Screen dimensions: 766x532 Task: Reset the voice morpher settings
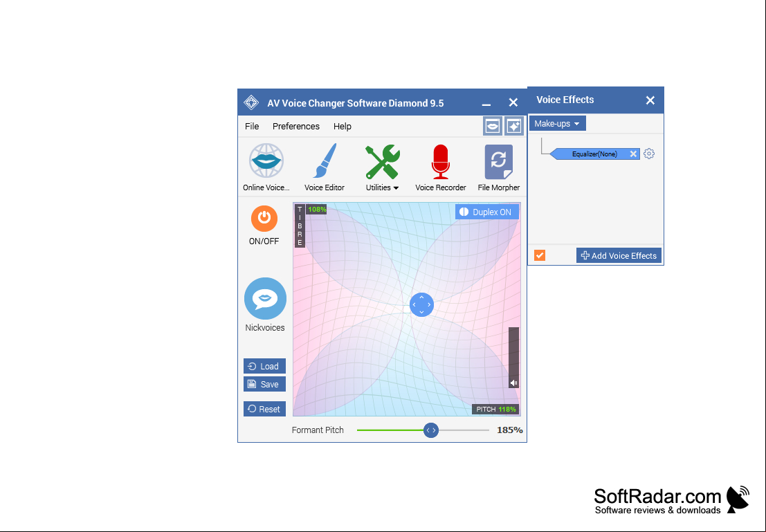point(265,409)
